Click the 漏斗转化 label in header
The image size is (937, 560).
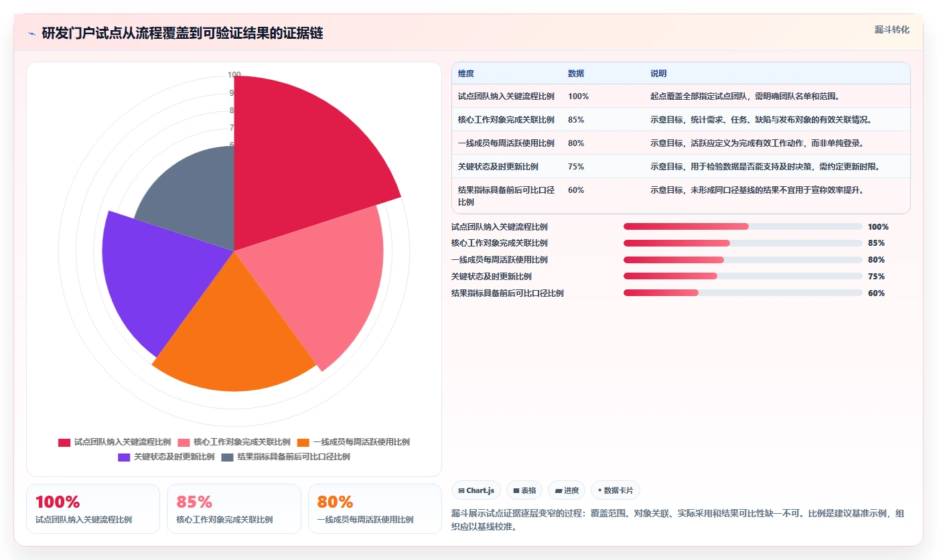click(x=892, y=29)
